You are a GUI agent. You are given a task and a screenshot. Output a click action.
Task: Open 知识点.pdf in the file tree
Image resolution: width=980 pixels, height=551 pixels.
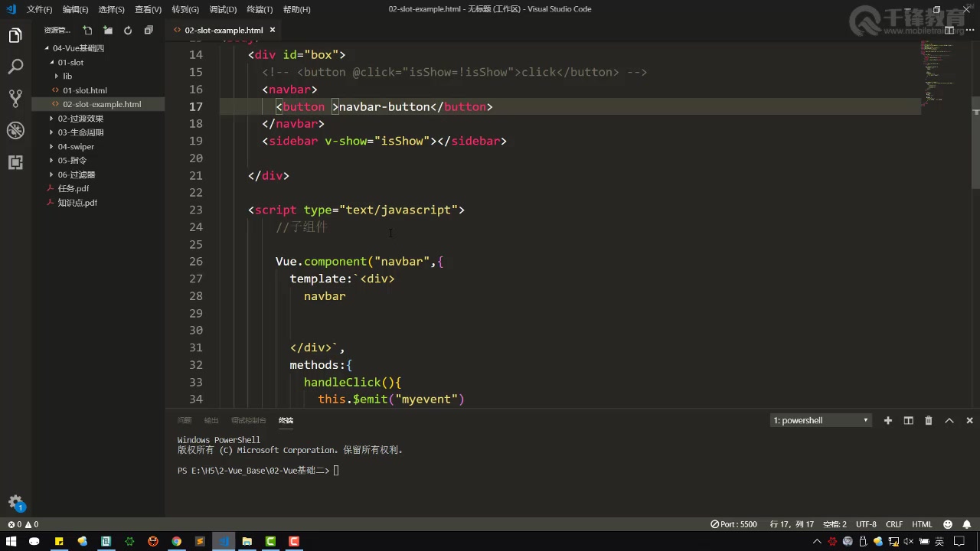pyautogui.click(x=98, y=203)
